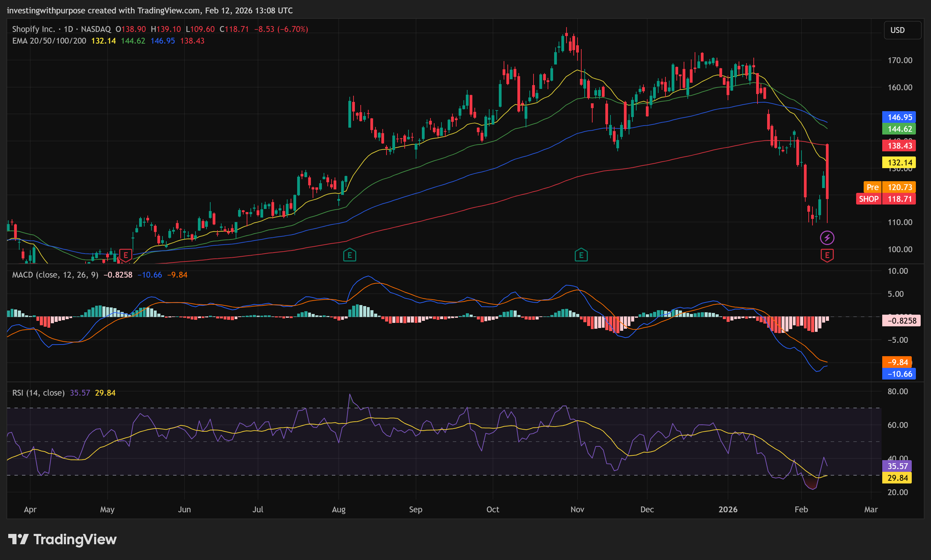Click the purple 35.57 RSI value label
The image size is (931, 560).
click(x=897, y=466)
